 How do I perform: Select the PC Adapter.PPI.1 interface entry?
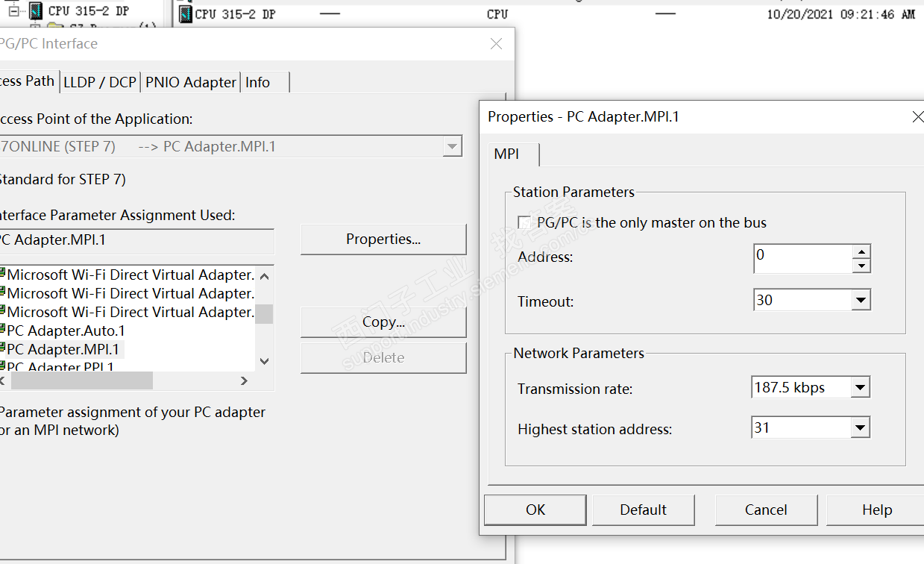click(x=60, y=367)
